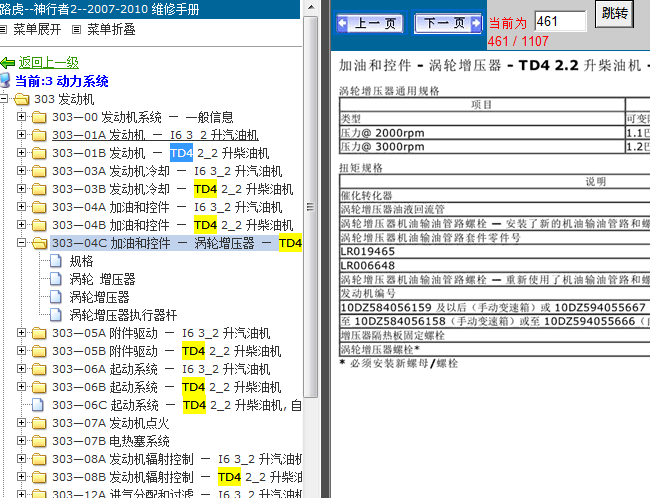The image size is (650, 498).
Task: Click the 303 发动机 folder icon
Action: [x=22, y=99]
